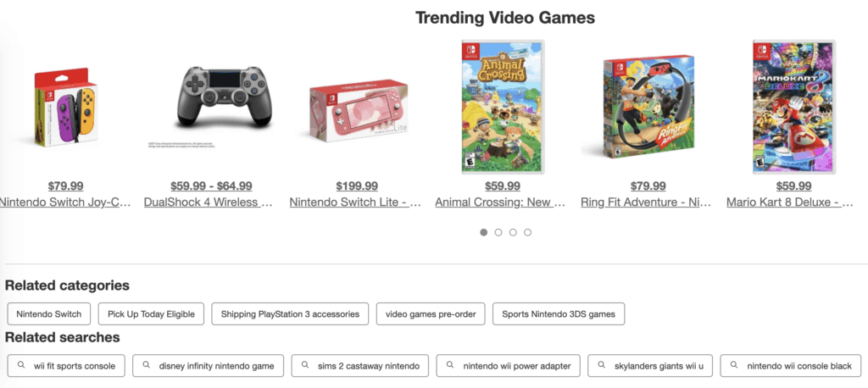
Task: Go to the second carousel page dot
Action: tap(498, 232)
